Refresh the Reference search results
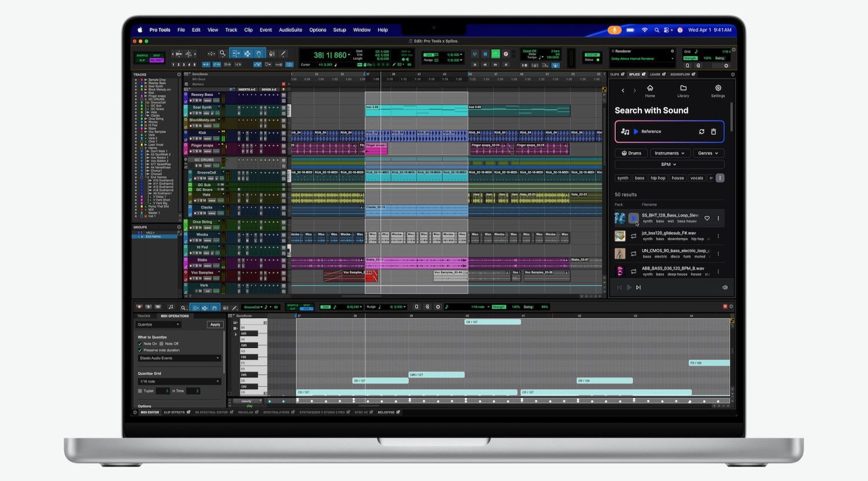The width and height of the screenshot is (868, 481). [x=701, y=132]
